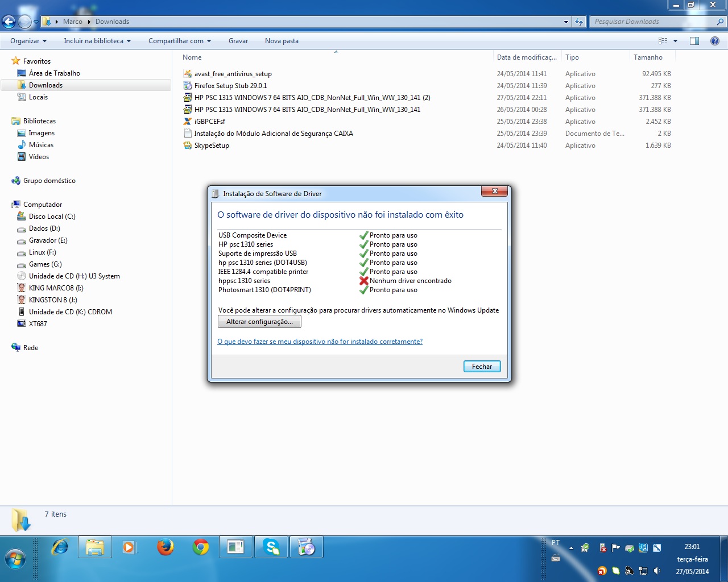The width and height of the screenshot is (728, 582).
Task: Select the avast_free_antivirus_setup file
Action: [x=233, y=74]
